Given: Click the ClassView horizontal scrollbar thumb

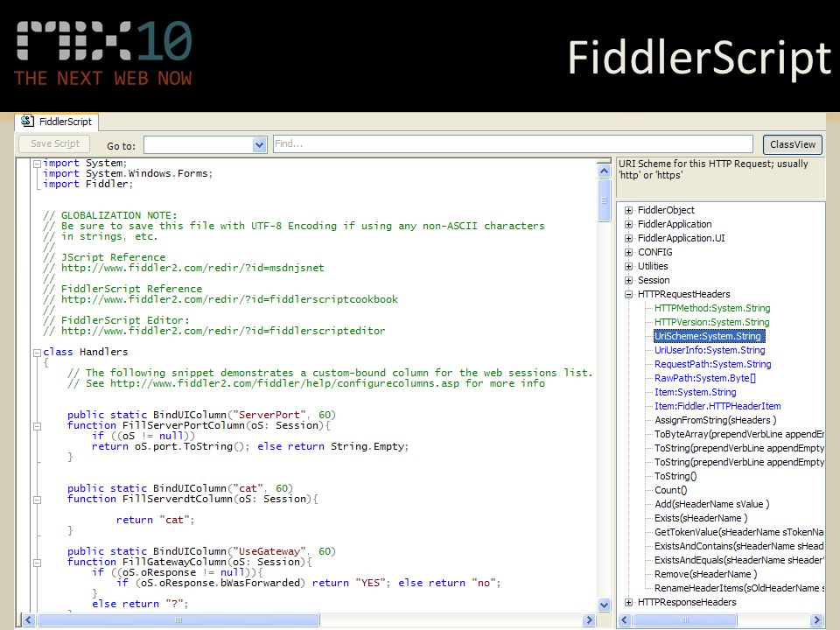Looking at the screenshot, I should (x=684, y=619).
